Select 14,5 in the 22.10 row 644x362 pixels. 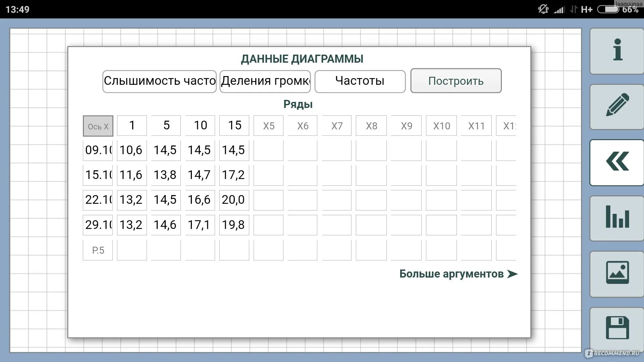pos(166,200)
